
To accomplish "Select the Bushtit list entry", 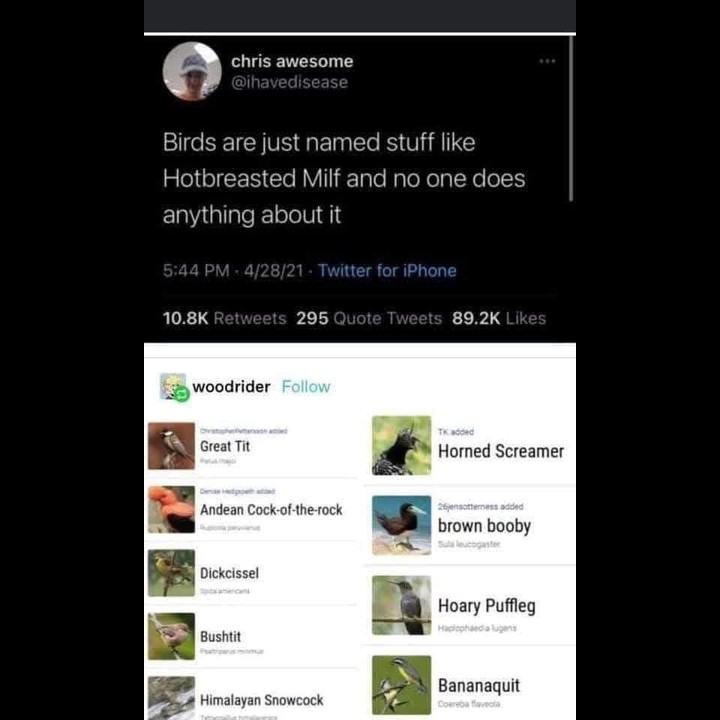I will click(x=252, y=636).
